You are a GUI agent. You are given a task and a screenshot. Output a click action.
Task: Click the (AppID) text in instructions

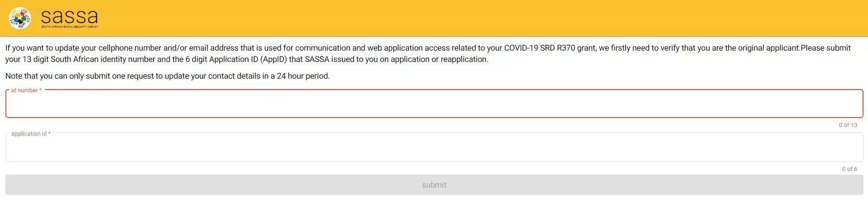pos(273,59)
